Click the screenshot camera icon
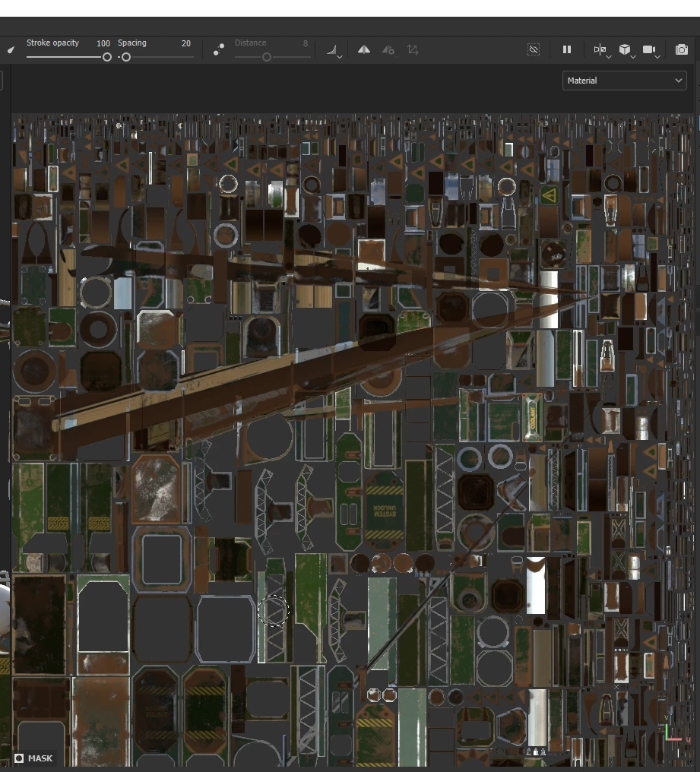 click(682, 49)
